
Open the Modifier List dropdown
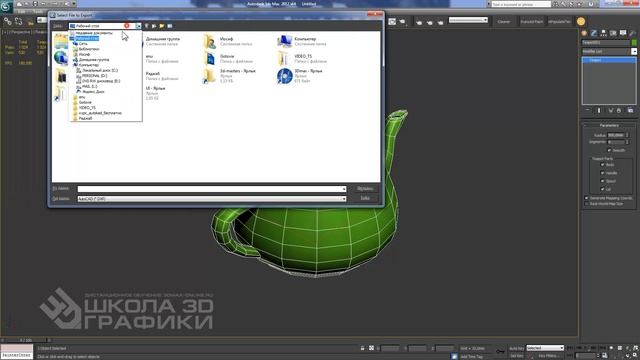tap(633, 51)
